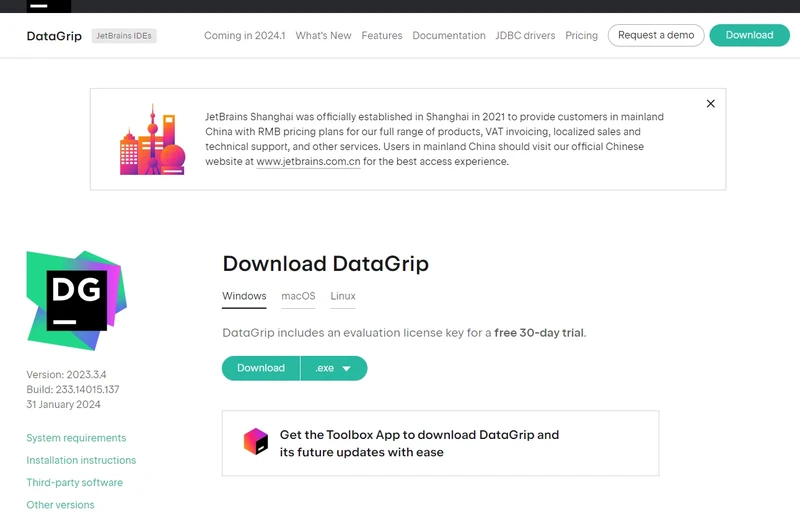Click the Shanghai skyline illustration
The image size is (800, 527).
click(153, 139)
